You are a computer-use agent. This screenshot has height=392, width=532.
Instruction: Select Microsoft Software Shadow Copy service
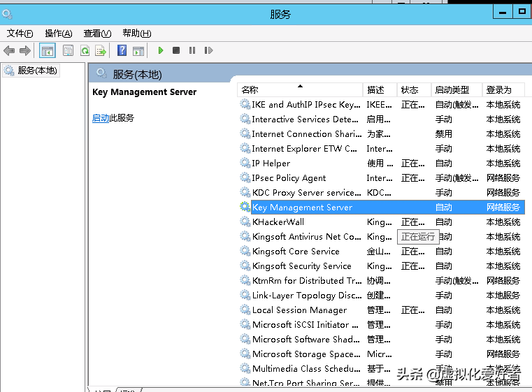382,340
